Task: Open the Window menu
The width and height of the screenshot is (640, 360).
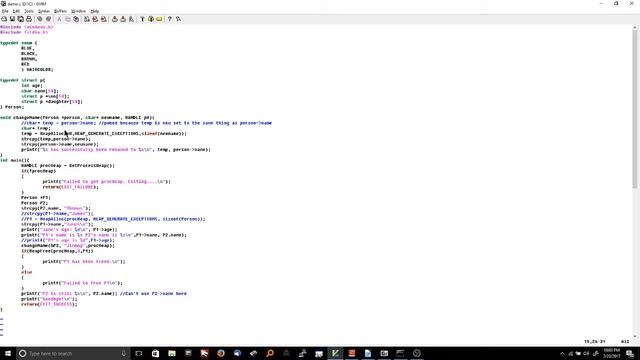Action: click(78, 11)
